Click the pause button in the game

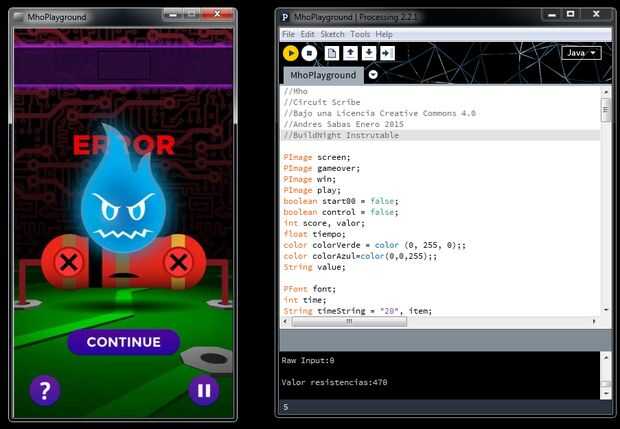tap(204, 390)
